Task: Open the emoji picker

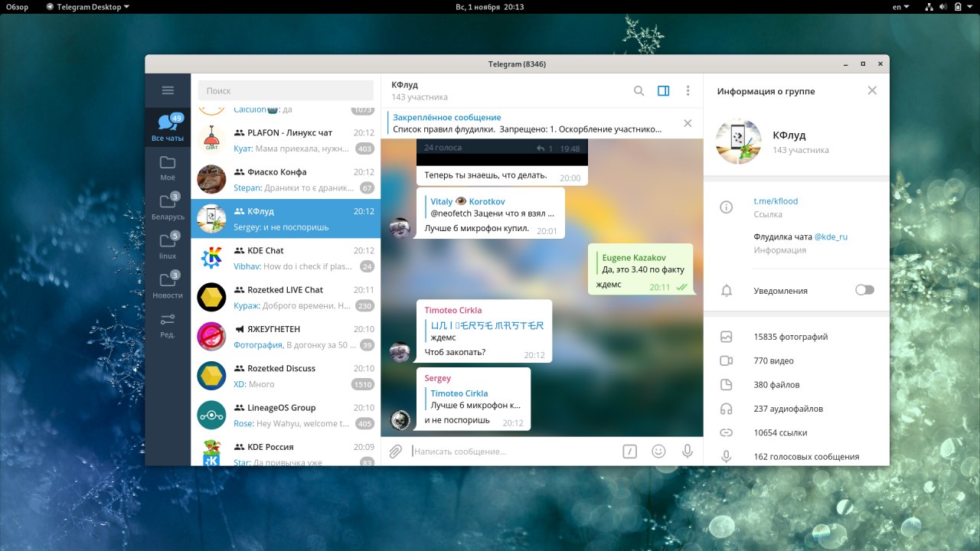Action: click(x=658, y=452)
